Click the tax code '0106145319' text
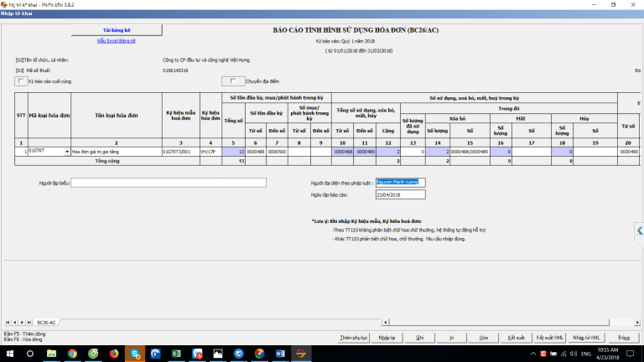This screenshot has height=362, width=644. tap(175, 70)
